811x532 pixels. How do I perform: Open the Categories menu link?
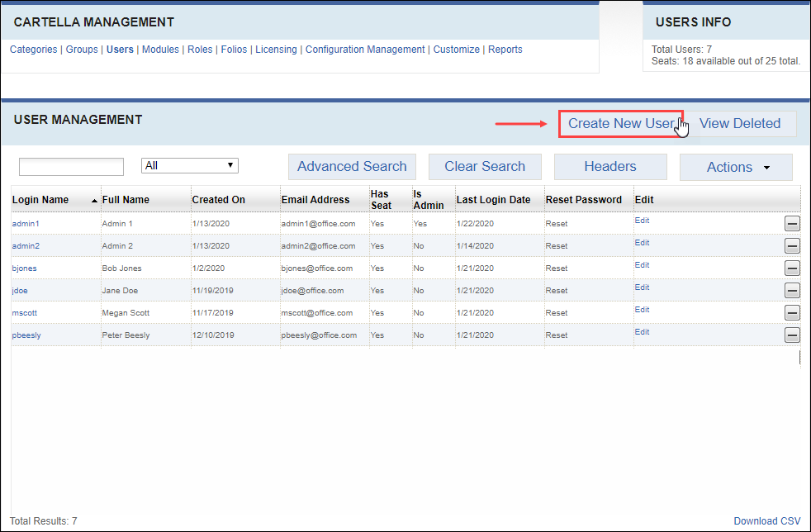34,50
